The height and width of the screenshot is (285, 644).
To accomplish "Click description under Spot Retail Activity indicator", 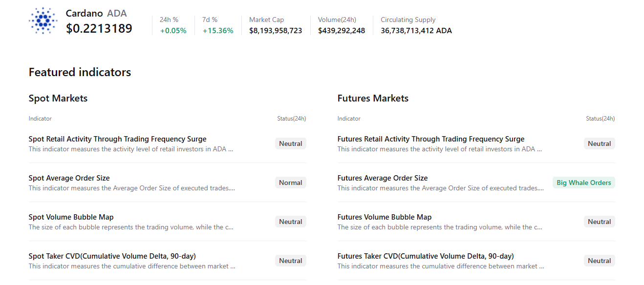I will (131, 149).
